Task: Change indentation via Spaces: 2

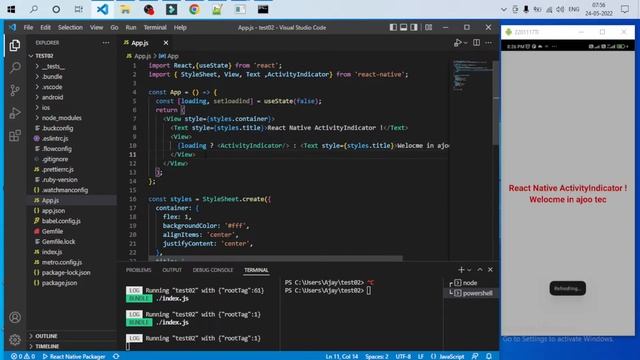Action: pyautogui.click(x=376, y=356)
